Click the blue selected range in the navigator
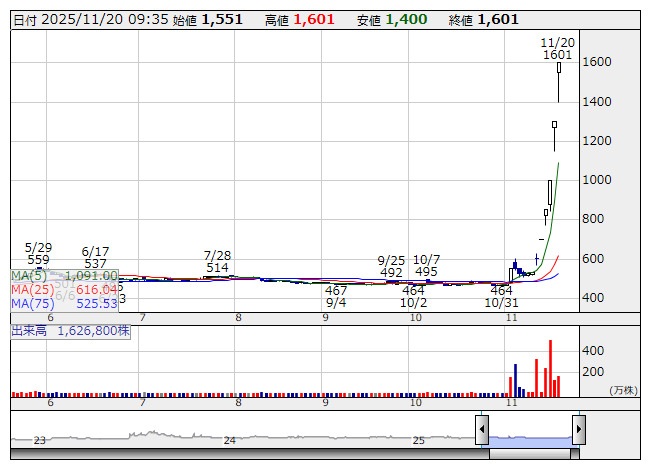The height and width of the screenshot is (470, 653). tap(529, 439)
